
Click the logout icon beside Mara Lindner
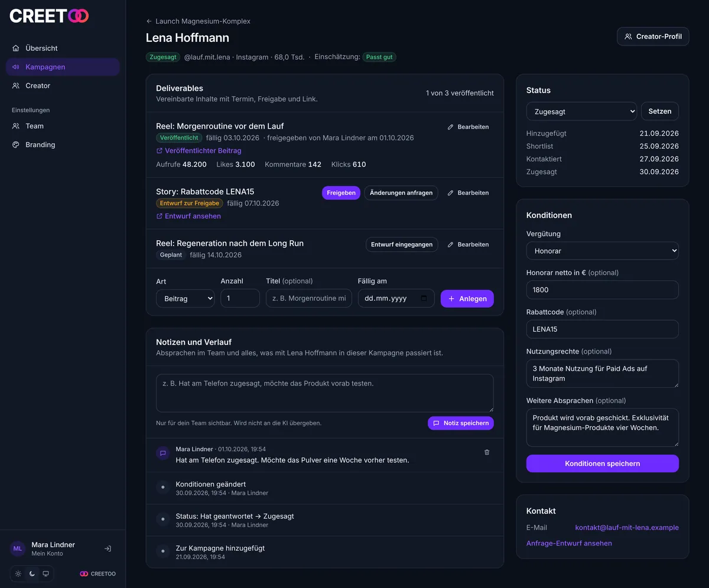click(x=108, y=548)
